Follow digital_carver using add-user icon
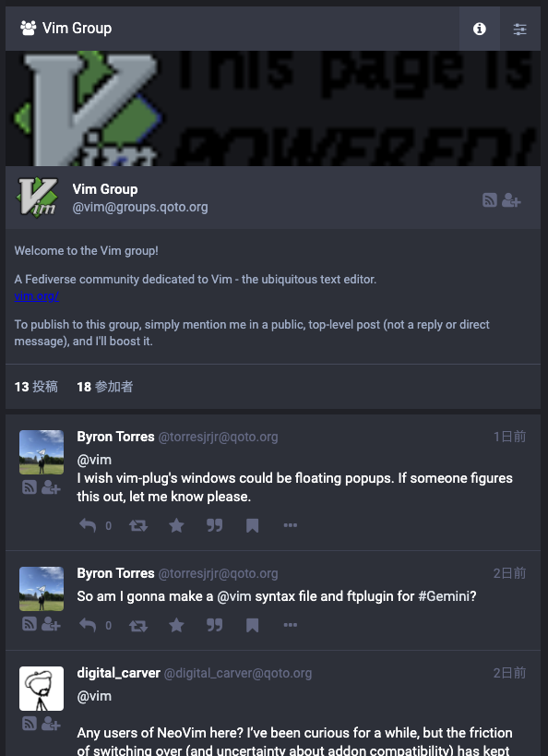 (x=51, y=723)
